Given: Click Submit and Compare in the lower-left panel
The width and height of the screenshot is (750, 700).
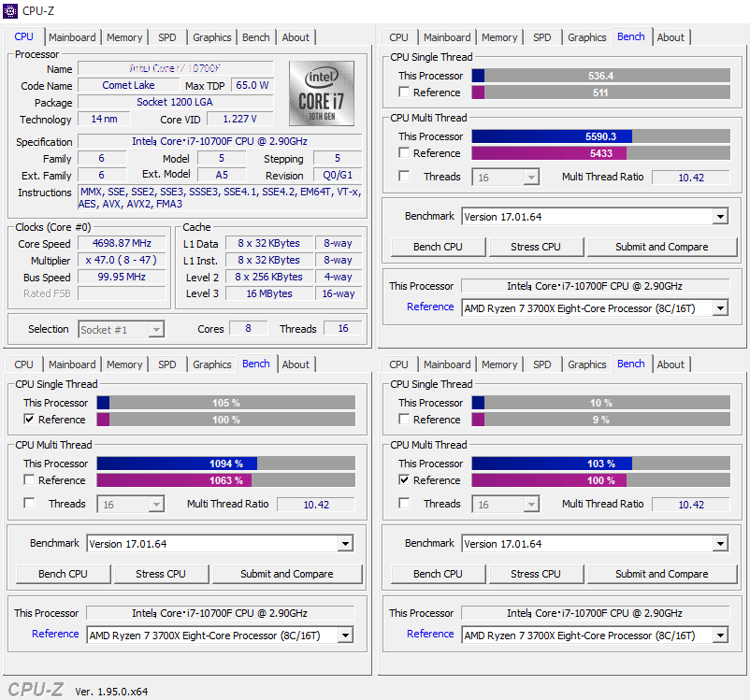Looking at the screenshot, I should (287, 574).
